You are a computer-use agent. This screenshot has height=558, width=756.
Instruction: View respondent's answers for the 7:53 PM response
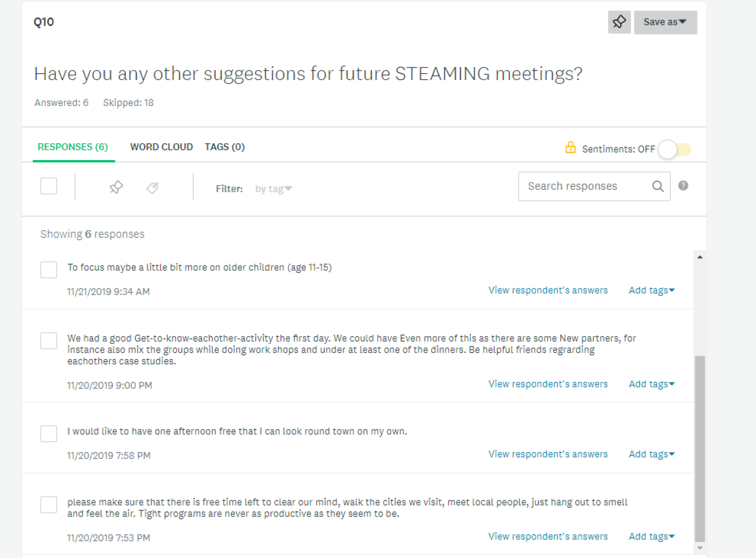(x=548, y=536)
